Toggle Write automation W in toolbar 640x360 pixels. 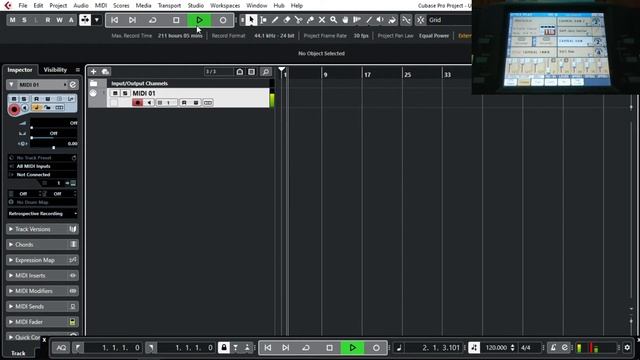pos(60,20)
